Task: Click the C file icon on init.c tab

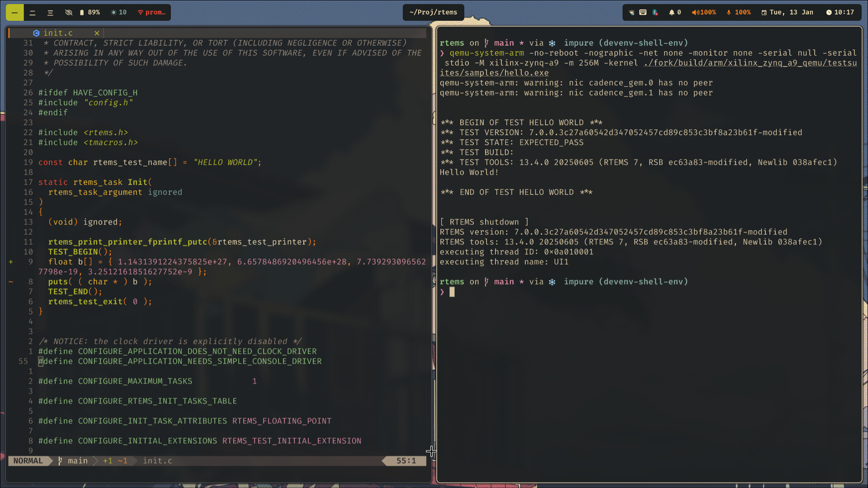Action: (x=36, y=33)
